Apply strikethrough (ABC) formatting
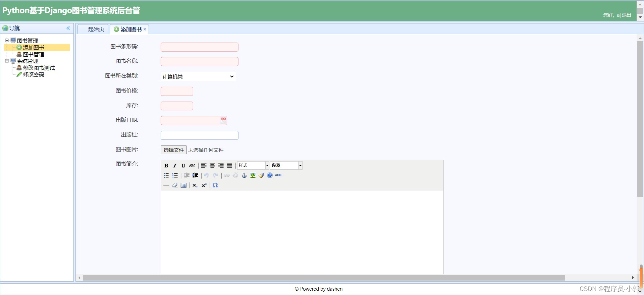The width and height of the screenshot is (644, 295). coord(192,166)
